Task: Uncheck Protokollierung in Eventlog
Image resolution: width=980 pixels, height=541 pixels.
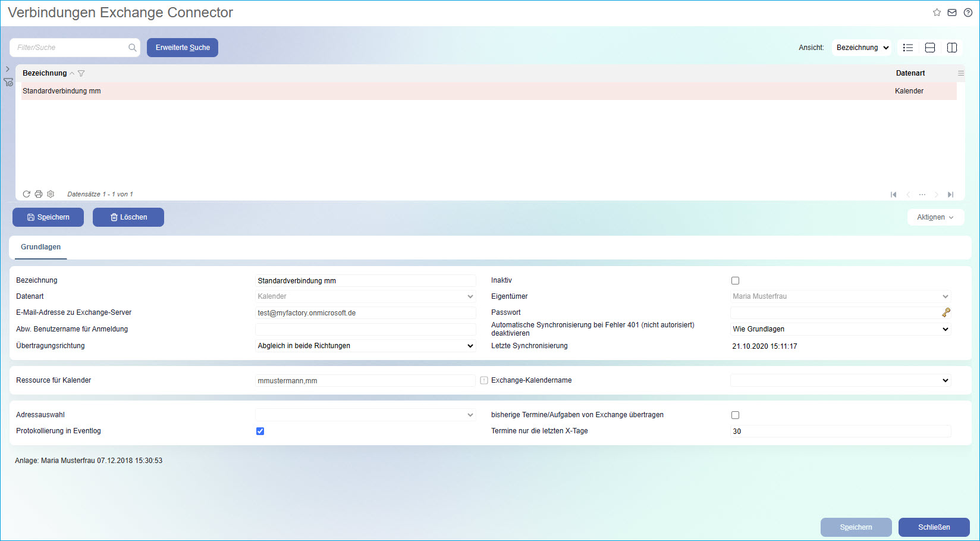Action: [x=260, y=431]
